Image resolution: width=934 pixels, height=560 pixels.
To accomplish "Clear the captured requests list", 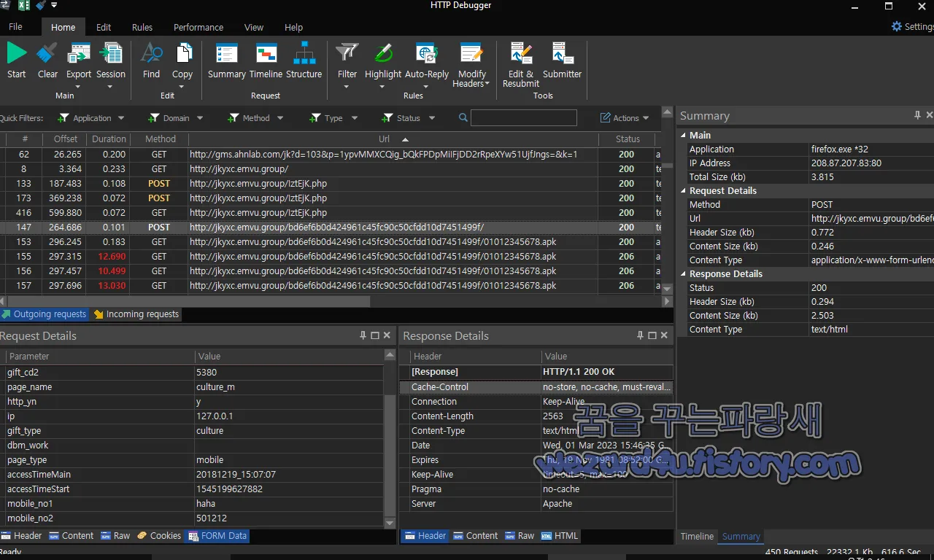I will tap(47, 60).
